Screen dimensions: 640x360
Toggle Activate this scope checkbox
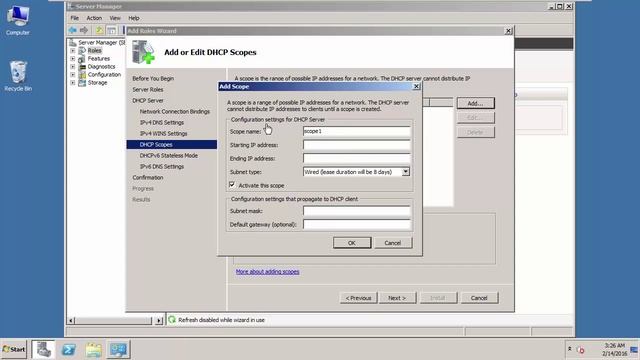[232, 185]
